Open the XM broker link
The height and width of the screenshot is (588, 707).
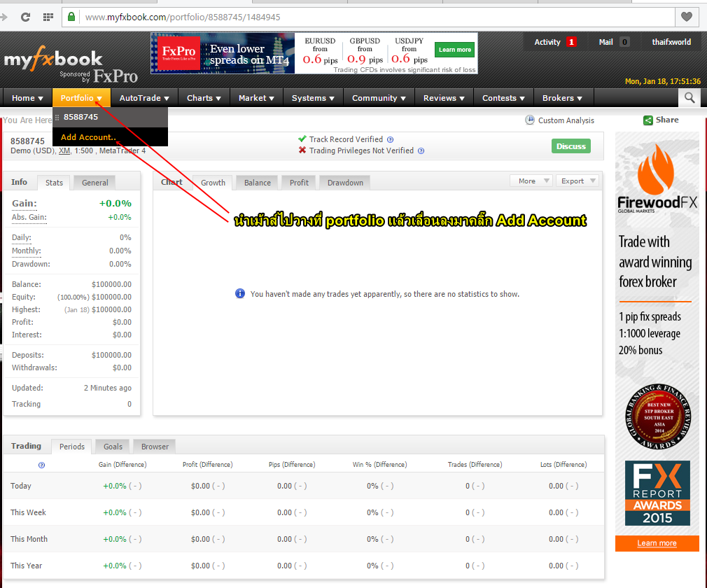tap(64, 150)
